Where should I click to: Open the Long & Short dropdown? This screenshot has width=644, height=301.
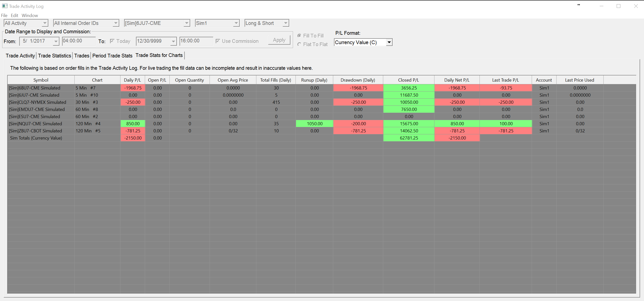pos(285,23)
